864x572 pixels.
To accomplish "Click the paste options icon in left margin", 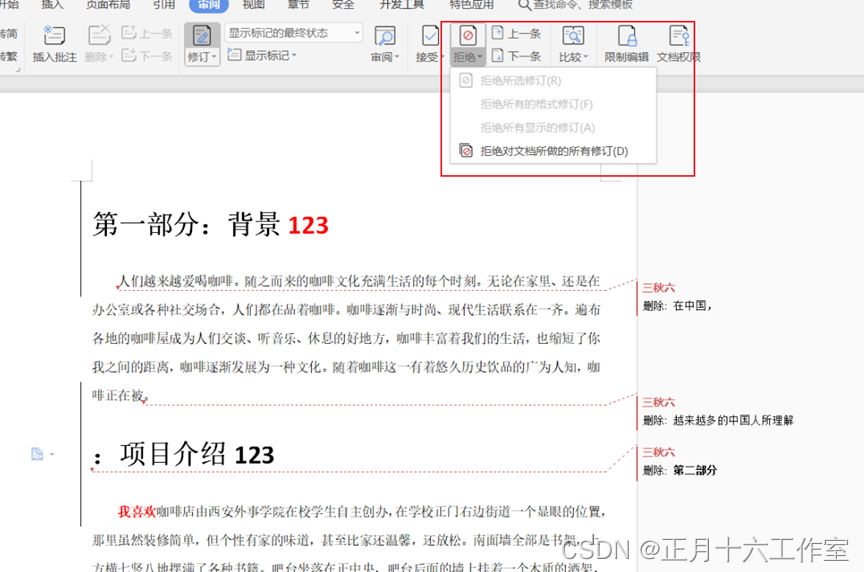I will (x=37, y=454).
